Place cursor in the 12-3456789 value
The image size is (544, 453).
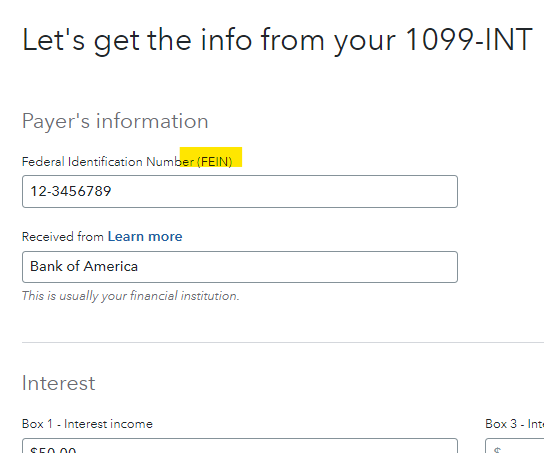[71, 191]
